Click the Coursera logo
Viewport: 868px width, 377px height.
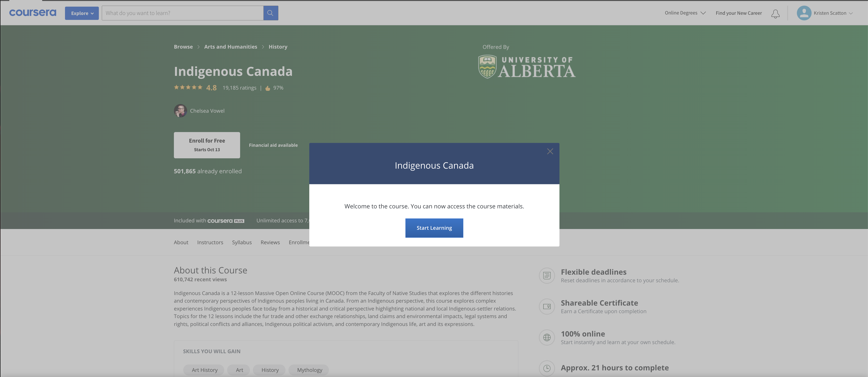[33, 13]
